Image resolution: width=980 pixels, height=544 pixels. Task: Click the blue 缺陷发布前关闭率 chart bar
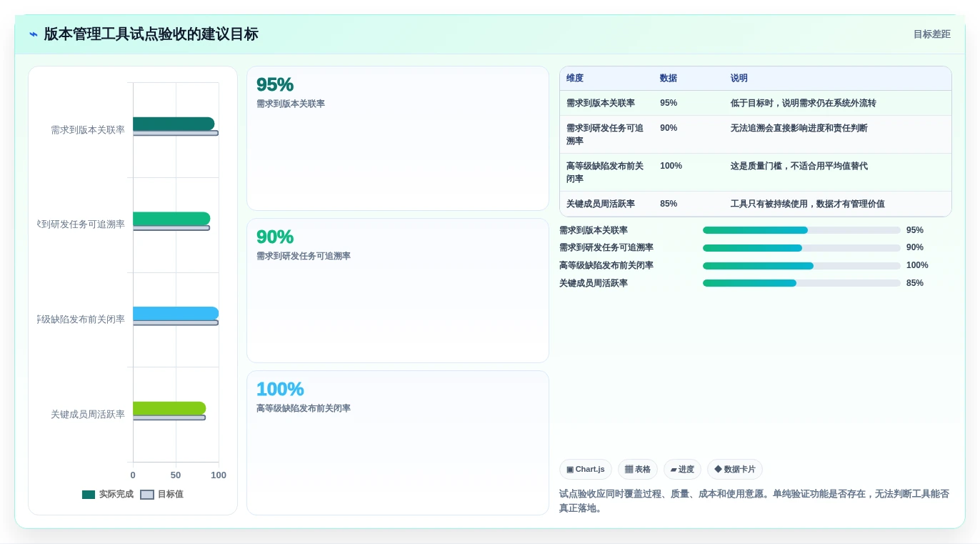tap(176, 313)
